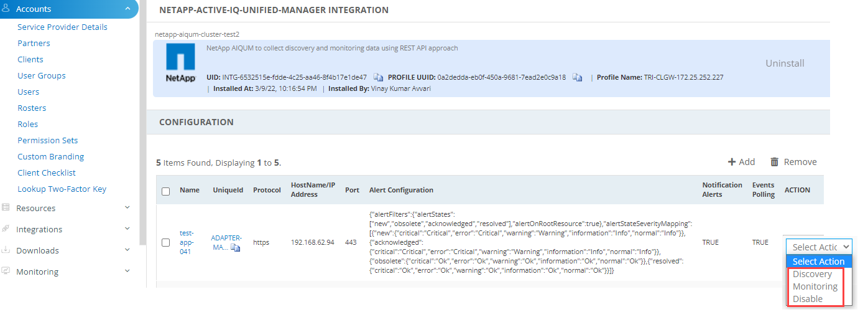The width and height of the screenshot is (868, 312).
Task: Click the Monitoring sidebar icon
Action: click(6, 272)
